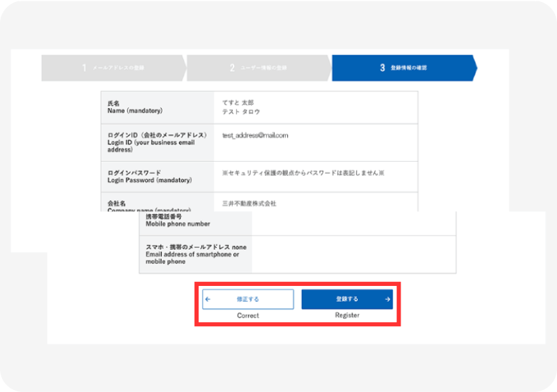Select step 3 登録情報の確認 tab
This screenshot has width=557, height=392.
point(404,68)
